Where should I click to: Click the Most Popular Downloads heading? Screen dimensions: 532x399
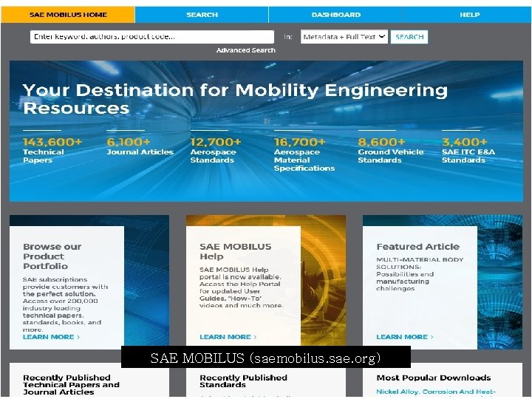coord(434,378)
